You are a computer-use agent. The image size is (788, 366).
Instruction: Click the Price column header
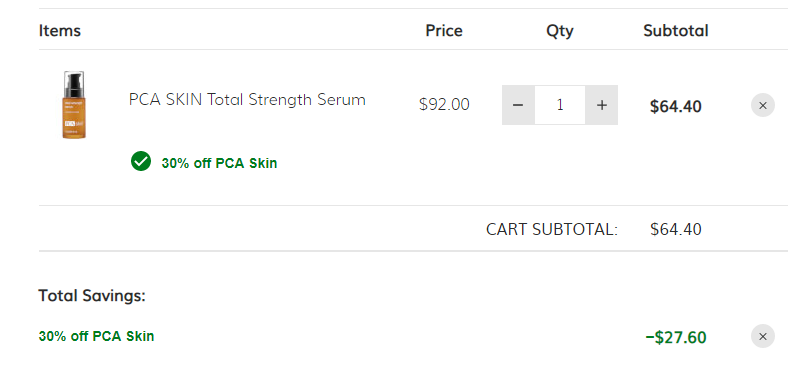(x=444, y=31)
